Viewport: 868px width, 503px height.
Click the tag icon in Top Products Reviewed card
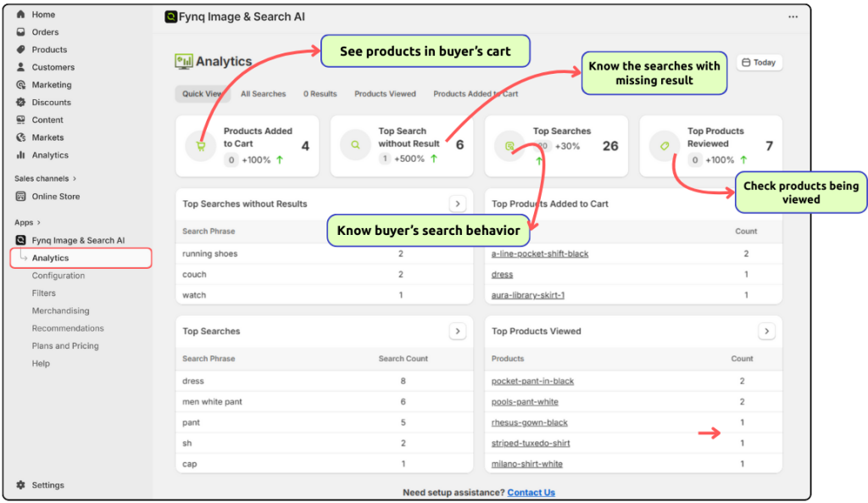[665, 146]
